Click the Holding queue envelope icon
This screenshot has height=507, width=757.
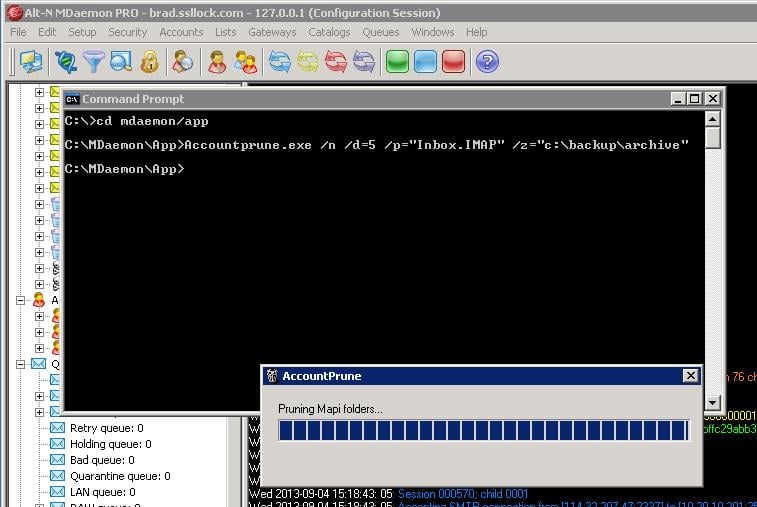coord(57,444)
